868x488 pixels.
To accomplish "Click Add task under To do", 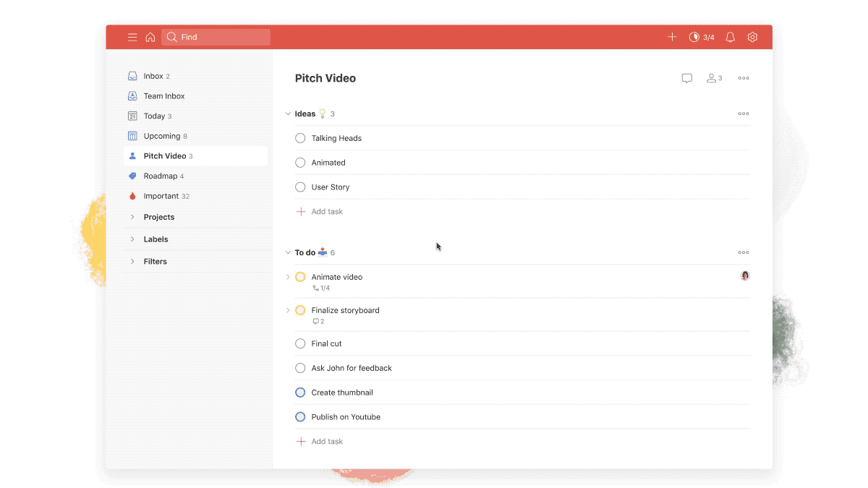I will click(326, 442).
